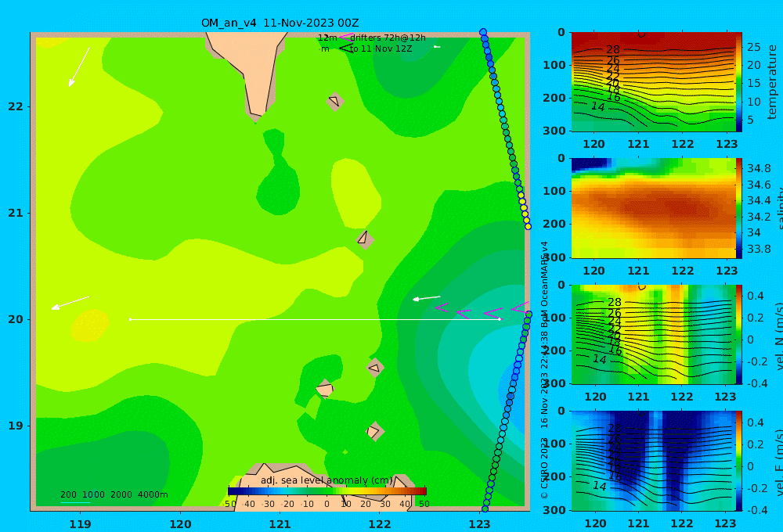783x532 pixels.
Task: Click the '28' contour label in the temperature panel
Action: click(x=613, y=49)
